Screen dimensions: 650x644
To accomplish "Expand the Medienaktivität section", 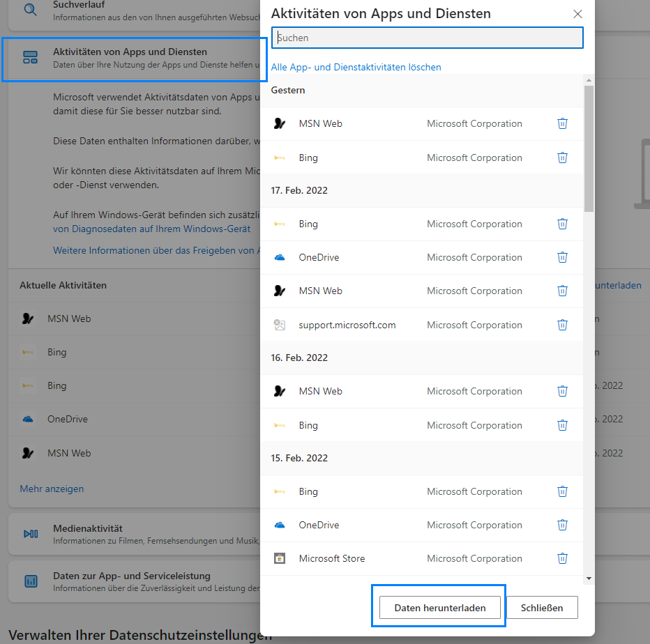I will [x=135, y=534].
